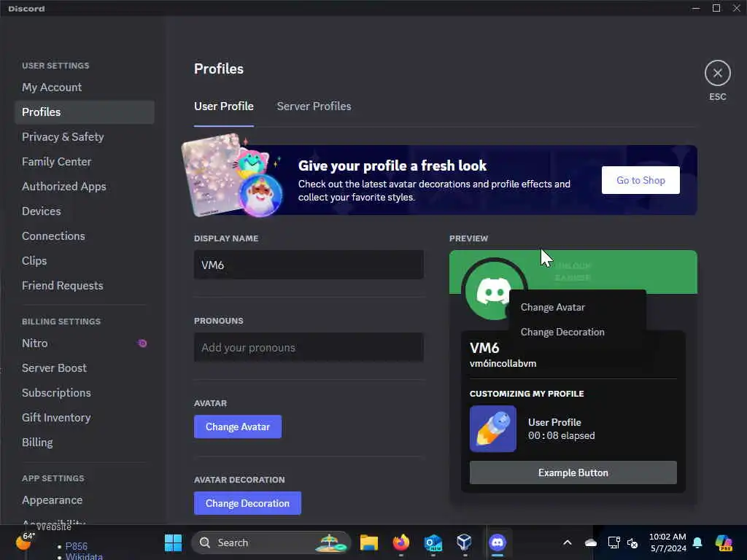The image size is (747, 560).
Task: Open Family Center settings
Action: (85, 161)
